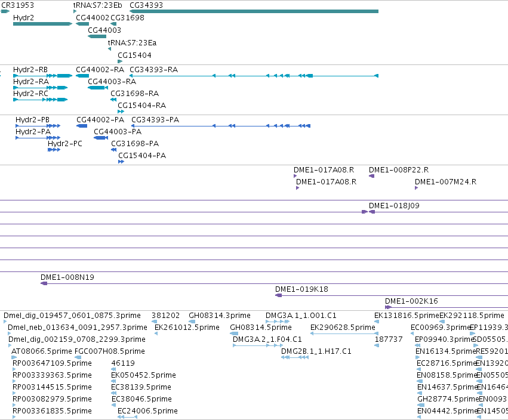Click the GH08314.3prime EST label
The width and height of the screenshot is (508, 420).
(x=219, y=316)
